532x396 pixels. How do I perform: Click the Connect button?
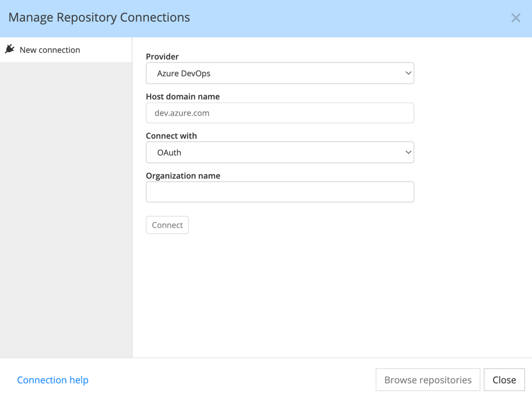point(167,225)
